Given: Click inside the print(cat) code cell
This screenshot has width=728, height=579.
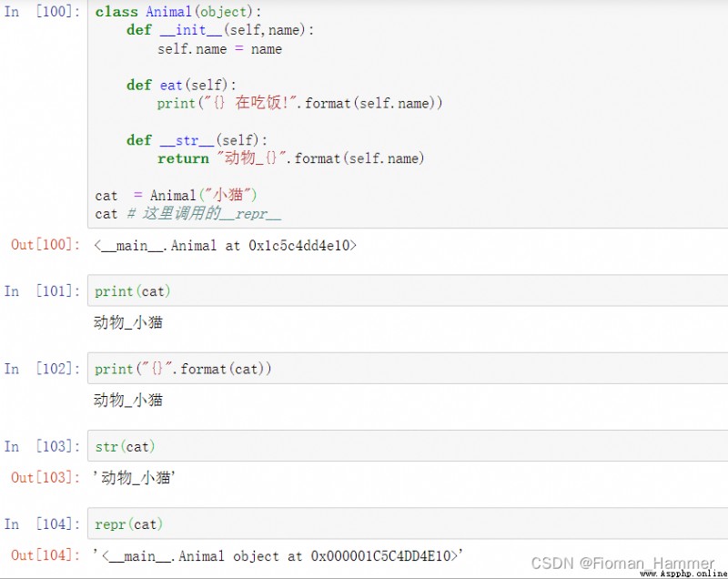Looking at the screenshot, I should click(408, 290).
